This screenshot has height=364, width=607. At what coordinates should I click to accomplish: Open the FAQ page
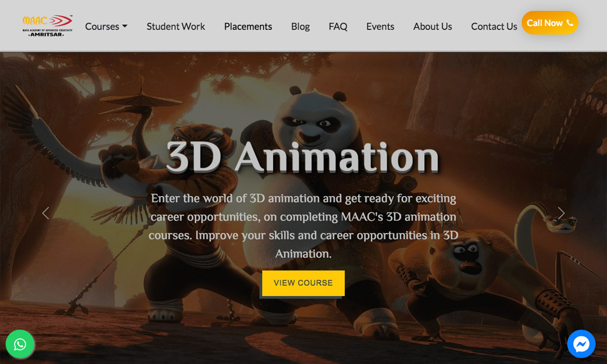(x=338, y=27)
